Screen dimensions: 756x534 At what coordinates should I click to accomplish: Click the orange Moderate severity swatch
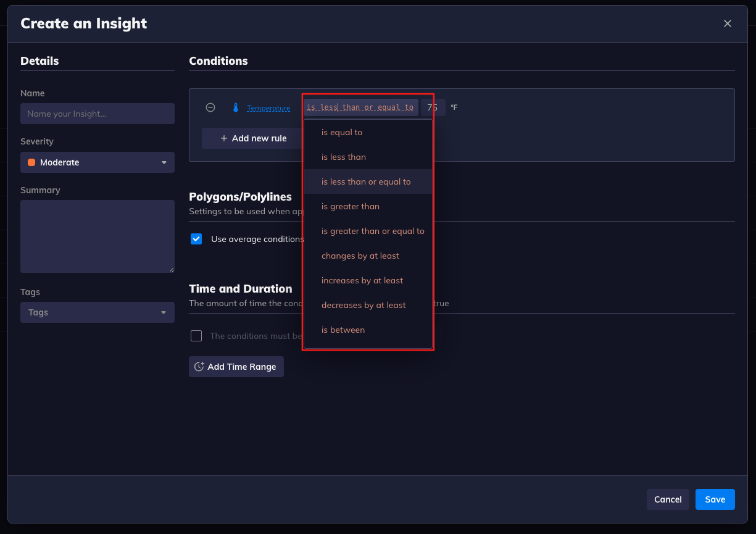pyautogui.click(x=31, y=162)
